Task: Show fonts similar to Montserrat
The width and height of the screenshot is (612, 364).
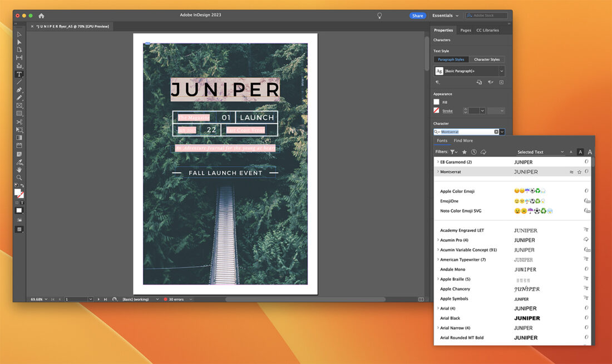Action: click(571, 172)
